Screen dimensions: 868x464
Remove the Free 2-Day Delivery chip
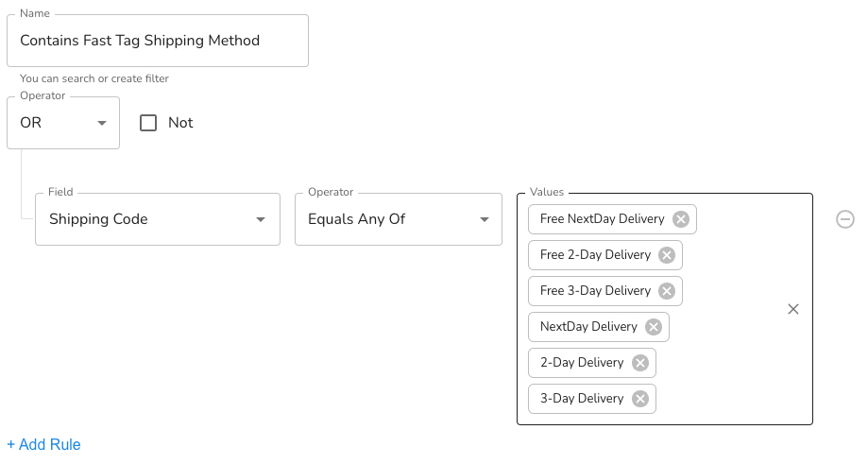pyautogui.click(x=667, y=255)
